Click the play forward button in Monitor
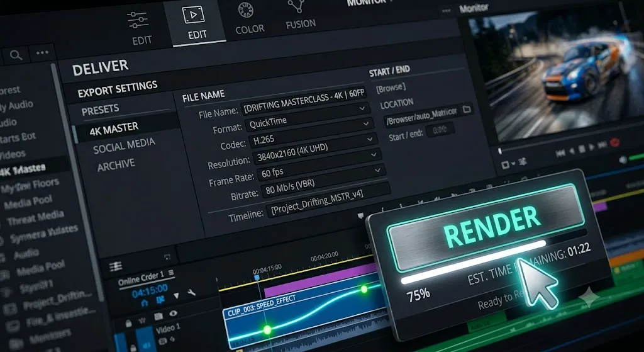Screen dimensions: 644x352 tap(591, 147)
